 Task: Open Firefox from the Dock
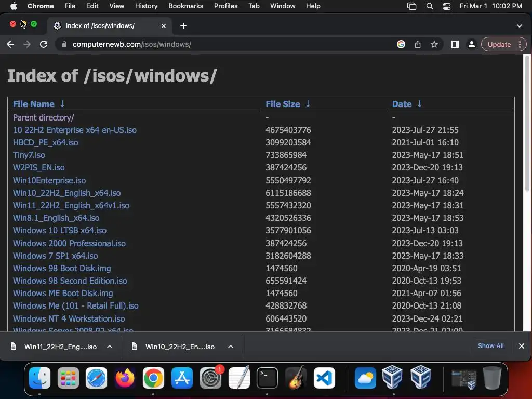(125, 378)
